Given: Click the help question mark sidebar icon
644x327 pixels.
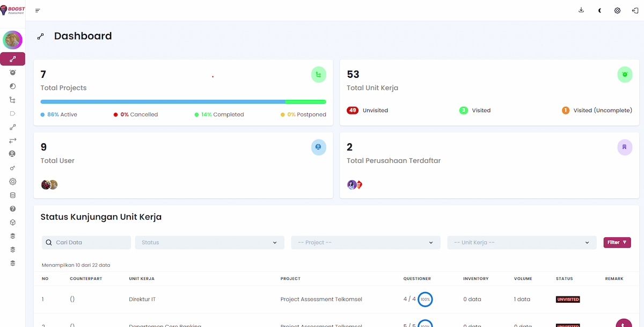Looking at the screenshot, I should (13, 209).
